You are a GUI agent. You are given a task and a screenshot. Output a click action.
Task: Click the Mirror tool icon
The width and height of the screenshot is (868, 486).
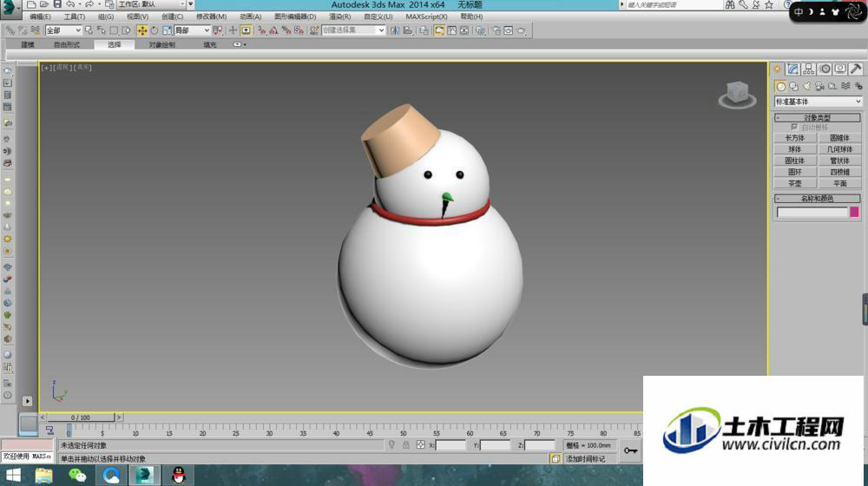395,30
